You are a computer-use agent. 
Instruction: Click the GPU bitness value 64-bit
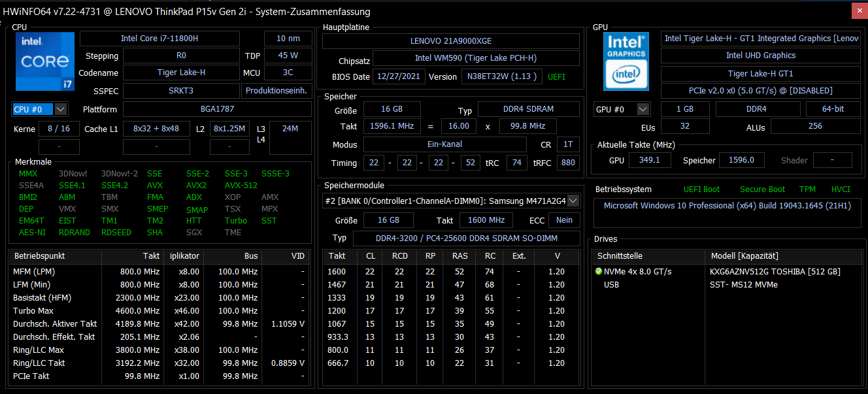tap(833, 109)
